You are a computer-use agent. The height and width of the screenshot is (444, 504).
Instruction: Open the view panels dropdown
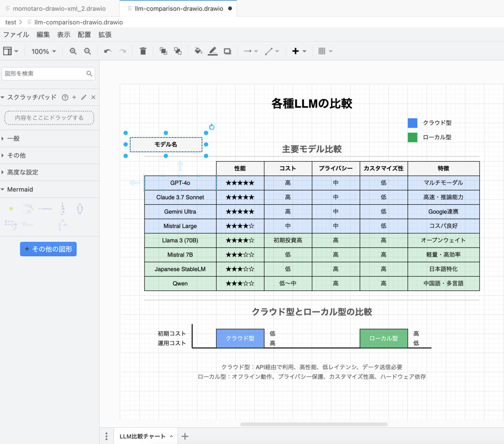pyautogui.click(x=10, y=51)
